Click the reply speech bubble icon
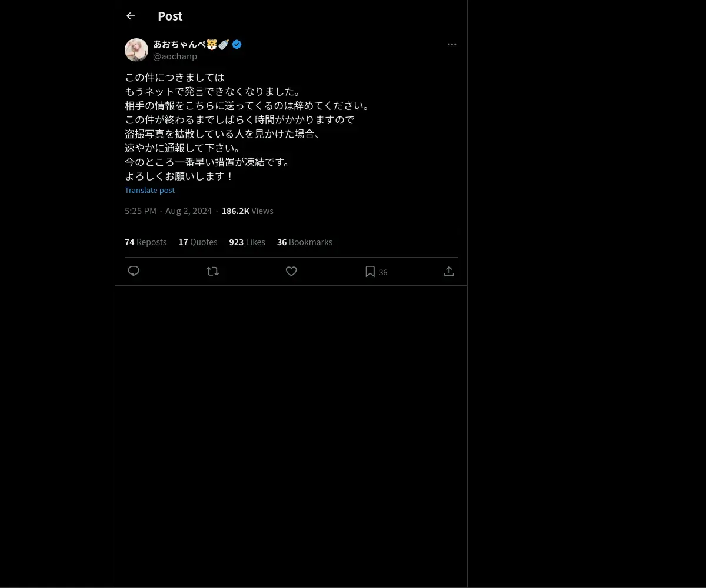 tap(134, 271)
